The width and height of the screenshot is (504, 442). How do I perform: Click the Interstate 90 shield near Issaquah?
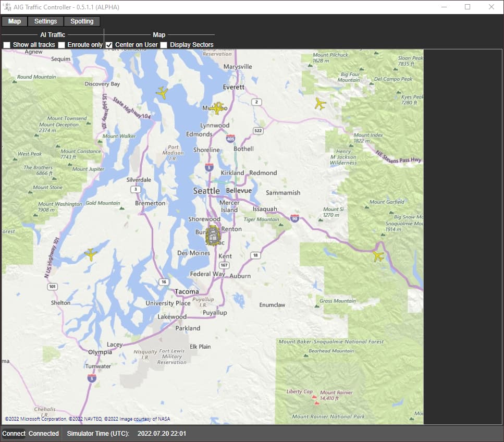(x=294, y=218)
